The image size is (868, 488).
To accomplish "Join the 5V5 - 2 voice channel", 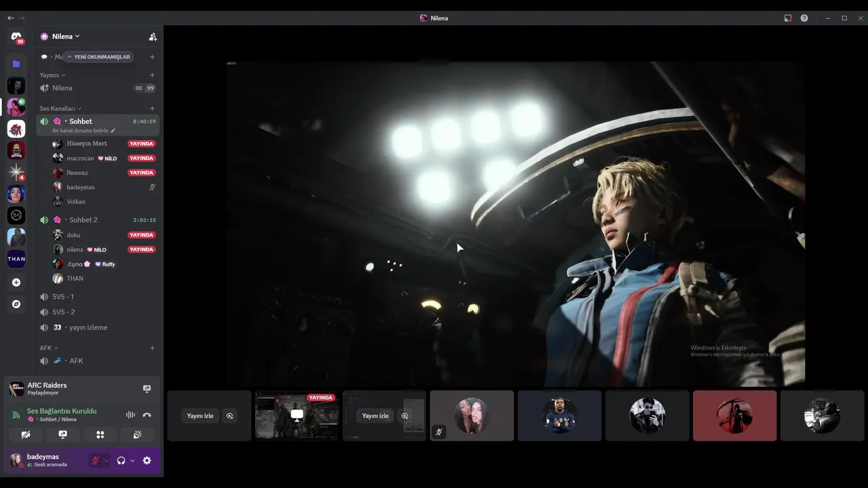I will 98,312.
